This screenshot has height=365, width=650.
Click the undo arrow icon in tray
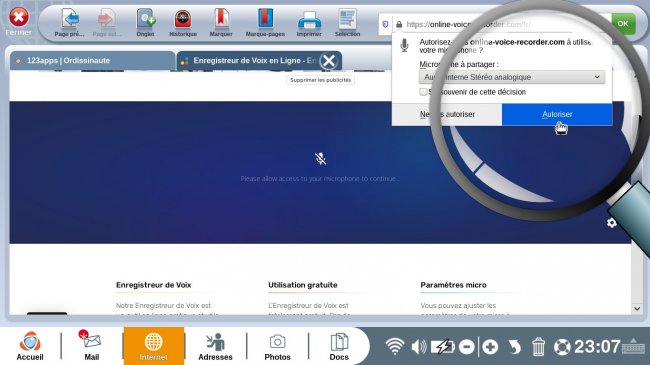pos(514,347)
